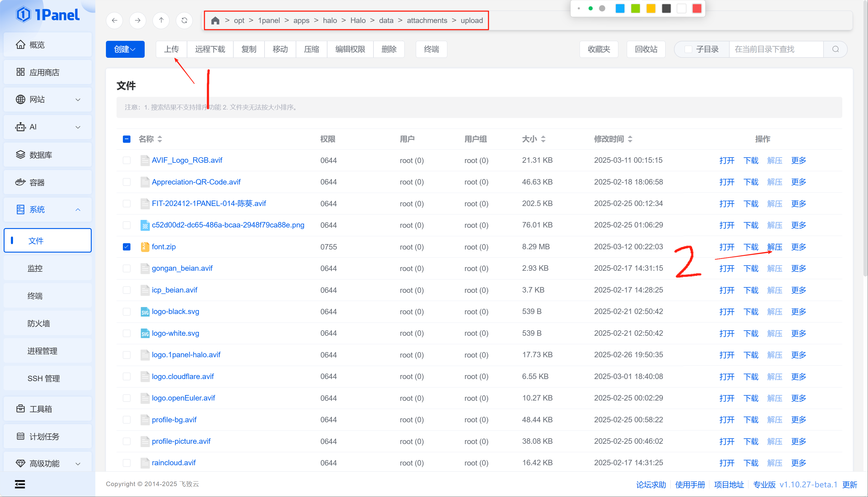The height and width of the screenshot is (497, 868).
Task: Click the home icon in breadcrumb path
Action: tap(215, 21)
